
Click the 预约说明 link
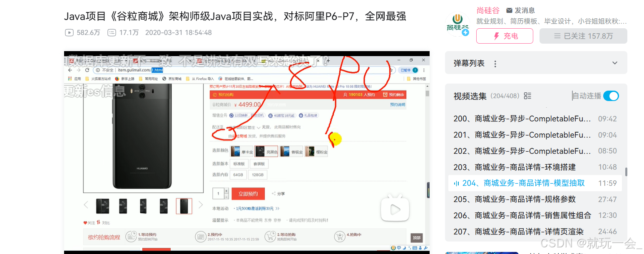(x=398, y=105)
